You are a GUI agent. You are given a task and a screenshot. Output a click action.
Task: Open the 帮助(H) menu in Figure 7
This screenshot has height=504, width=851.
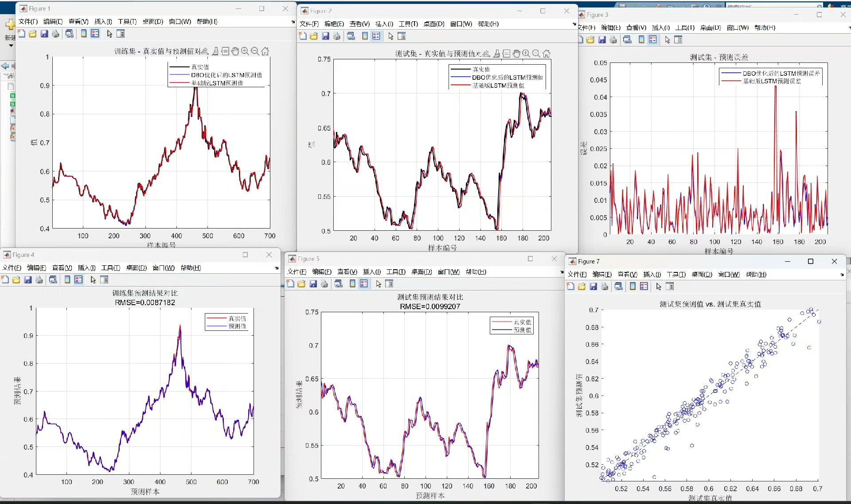tap(756, 275)
